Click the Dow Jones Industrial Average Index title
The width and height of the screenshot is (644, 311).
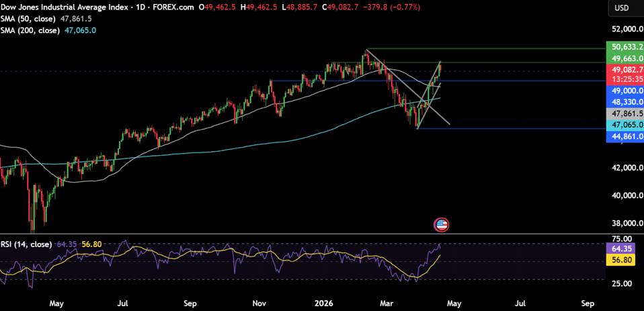[x=76, y=7]
